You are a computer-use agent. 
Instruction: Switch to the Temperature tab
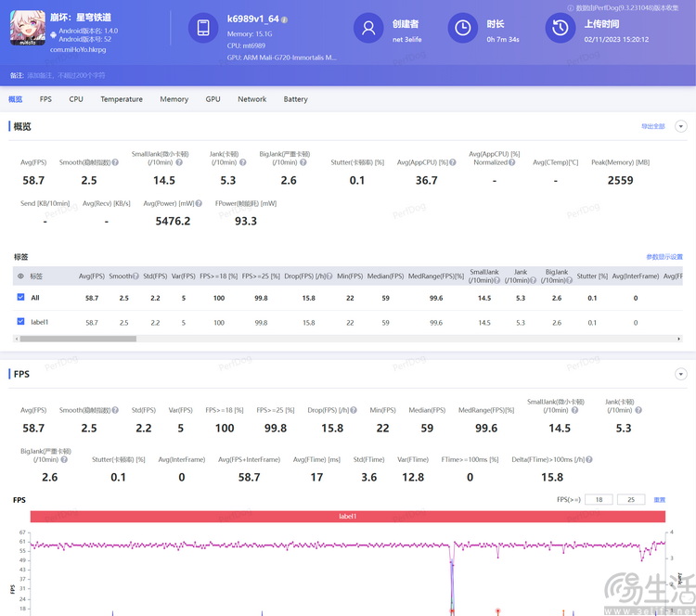[122, 99]
